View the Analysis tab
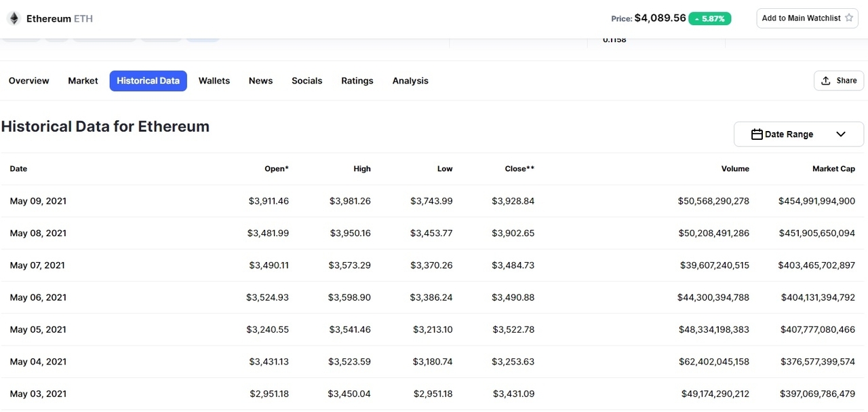The height and width of the screenshot is (412, 868). click(x=410, y=81)
